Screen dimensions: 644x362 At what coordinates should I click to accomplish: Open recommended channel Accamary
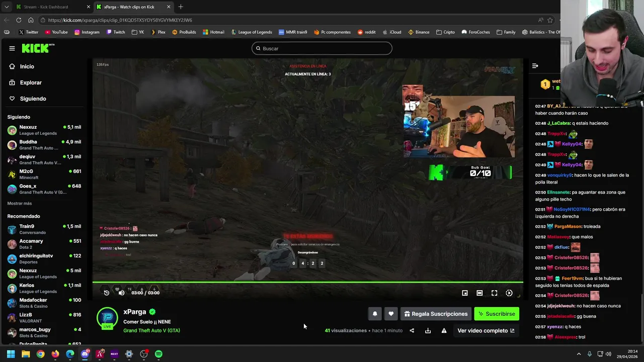coord(44,244)
